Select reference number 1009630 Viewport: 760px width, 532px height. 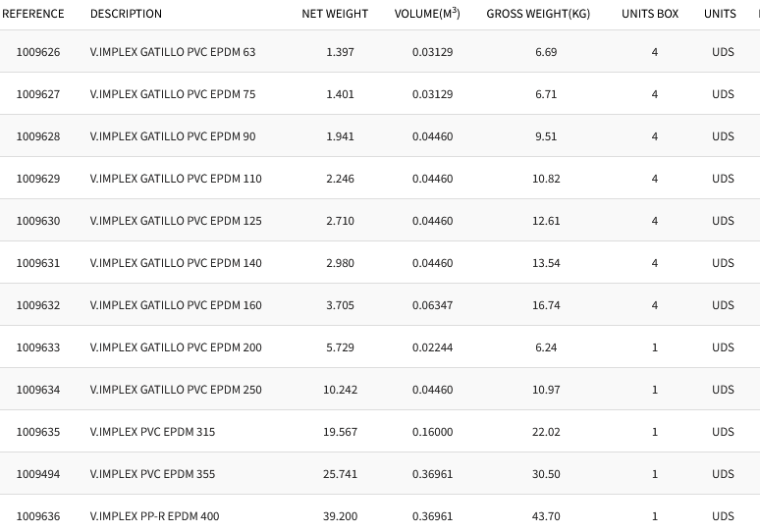pyautogui.click(x=38, y=221)
